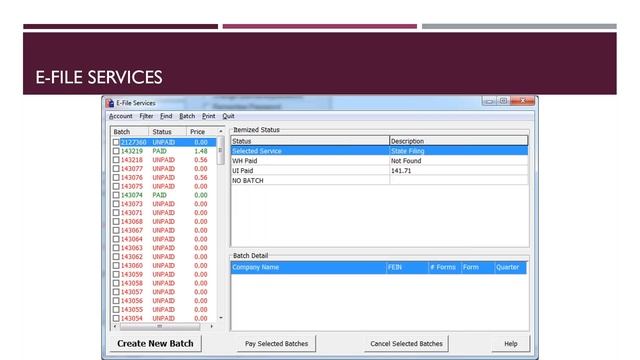This screenshot has height=360, width=640.
Task: Open the Account menu
Action: tap(120, 116)
